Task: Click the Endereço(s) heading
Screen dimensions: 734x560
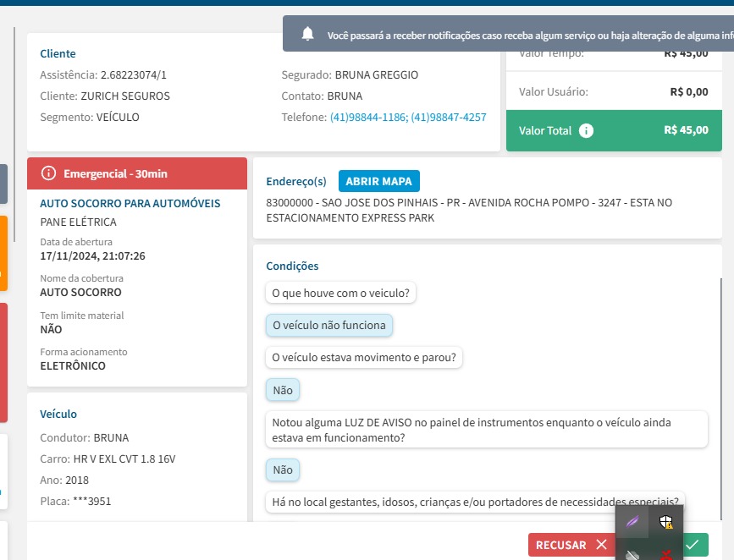Action: (296, 182)
